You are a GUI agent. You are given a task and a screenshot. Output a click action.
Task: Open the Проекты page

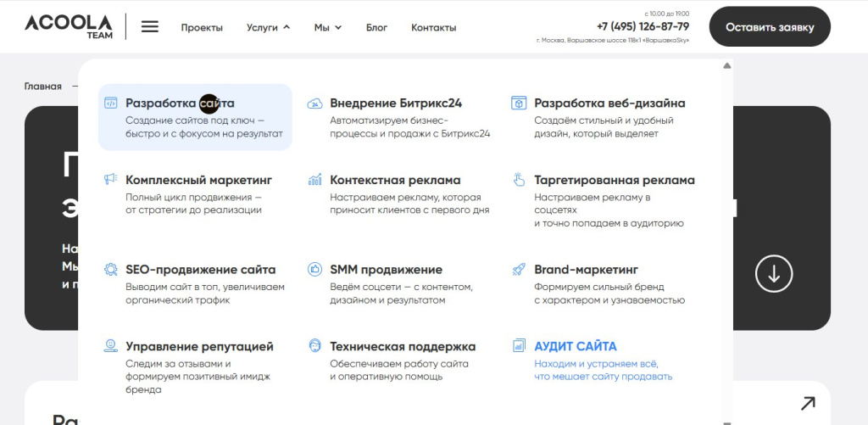pyautogui.click(x=202, y=27)
